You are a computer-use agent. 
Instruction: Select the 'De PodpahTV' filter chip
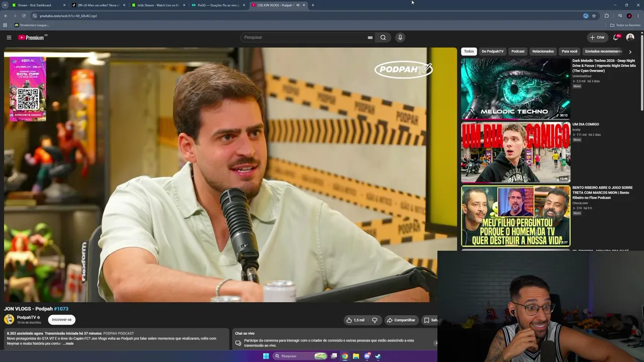(x=493, y=51)
